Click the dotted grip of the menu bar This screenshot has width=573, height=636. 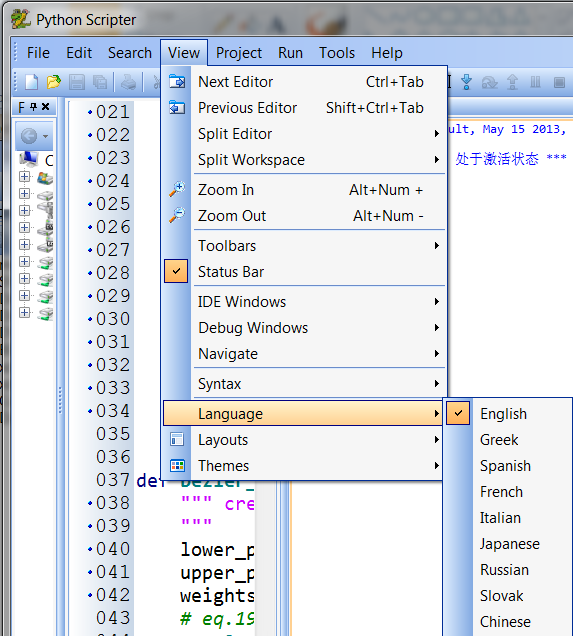pos(16,53)
